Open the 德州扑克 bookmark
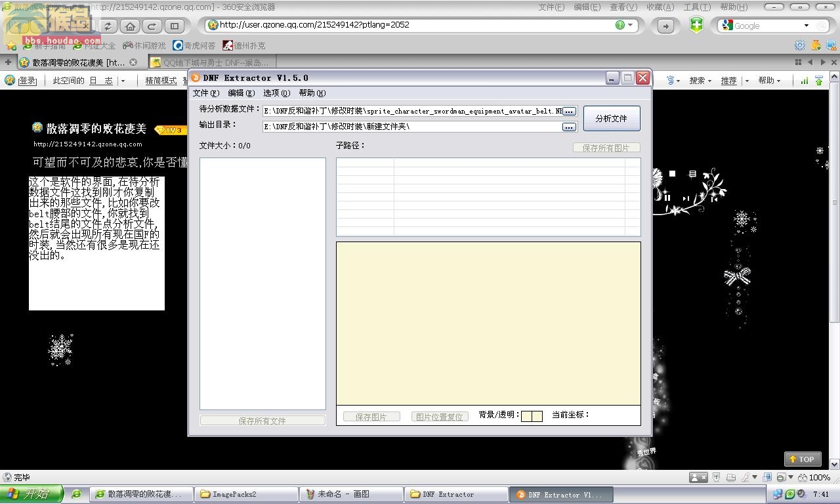This screenshot has width=840, height=504. 243,45
